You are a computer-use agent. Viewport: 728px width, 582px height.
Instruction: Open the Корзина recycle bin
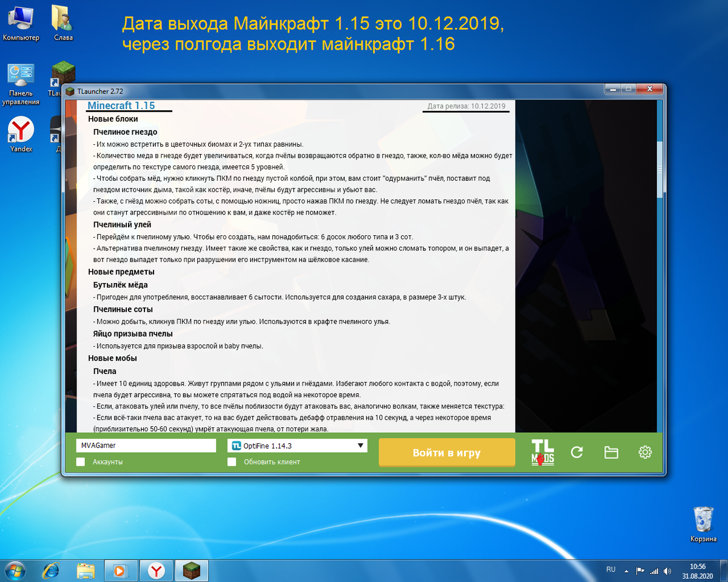click(704, 524)
